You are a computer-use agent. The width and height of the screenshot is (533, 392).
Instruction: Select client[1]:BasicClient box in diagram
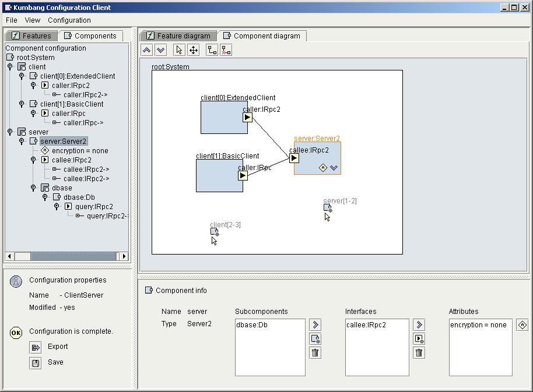click(x=219, y=176)
